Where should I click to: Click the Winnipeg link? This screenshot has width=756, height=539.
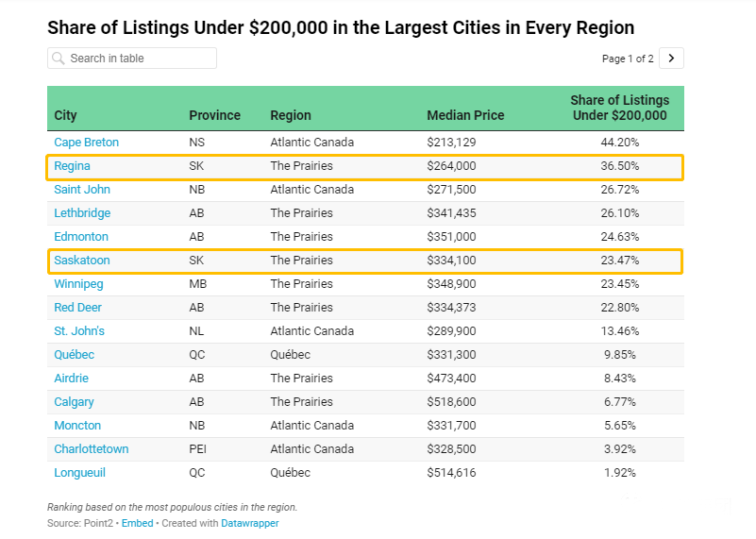[78, 284]
